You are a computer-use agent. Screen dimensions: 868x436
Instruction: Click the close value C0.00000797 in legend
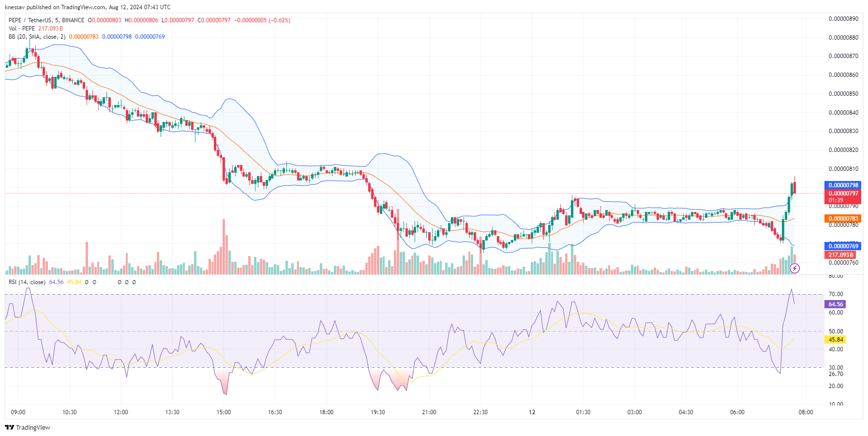[x=214, y=20]
